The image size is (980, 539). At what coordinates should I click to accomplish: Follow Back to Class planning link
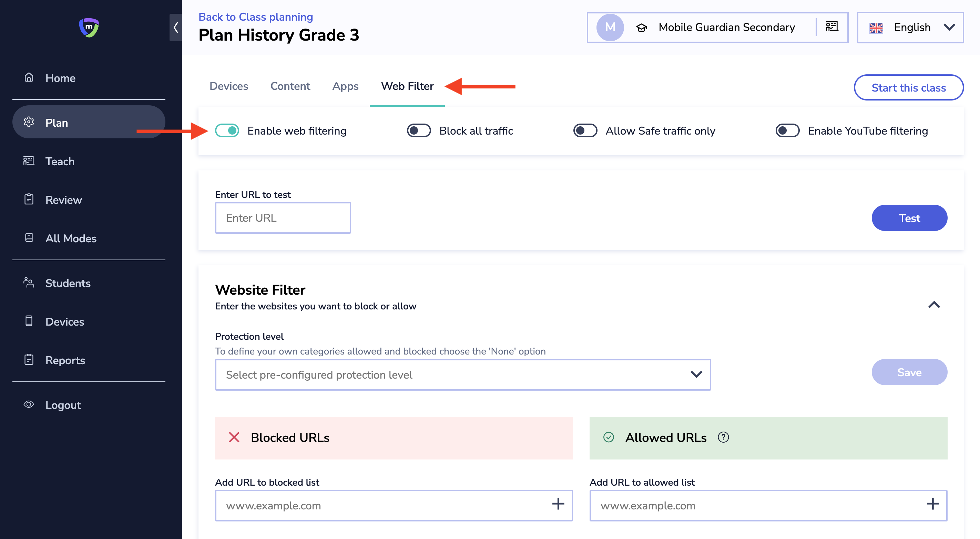(x=255, y=17)
